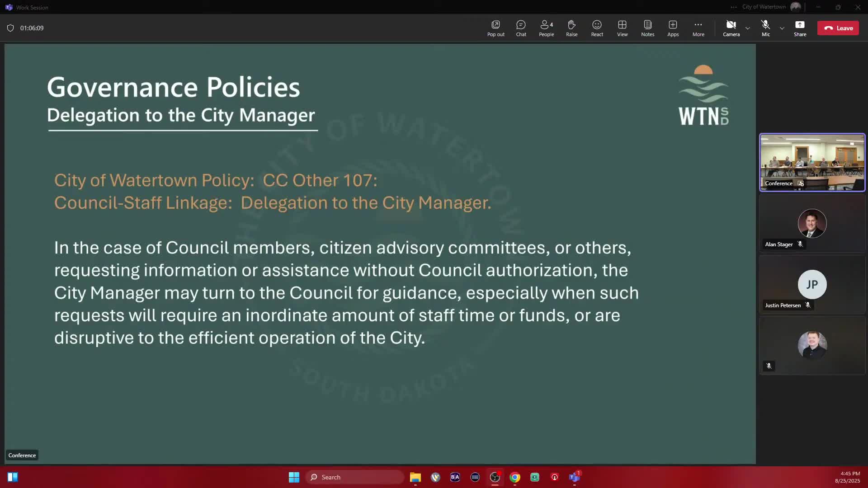868x488 pixels.
Task: Select Alan Stager's participant tile
Action: (x=812, y=224)
